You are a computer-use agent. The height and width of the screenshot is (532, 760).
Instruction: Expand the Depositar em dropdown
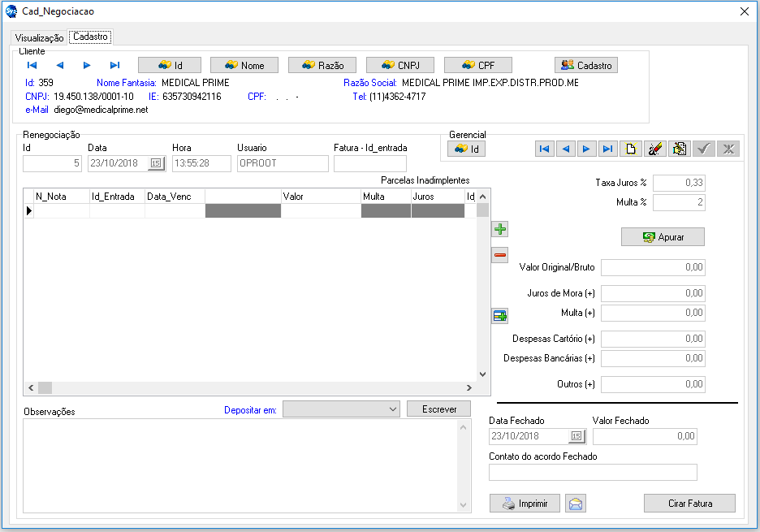point(393,409)
